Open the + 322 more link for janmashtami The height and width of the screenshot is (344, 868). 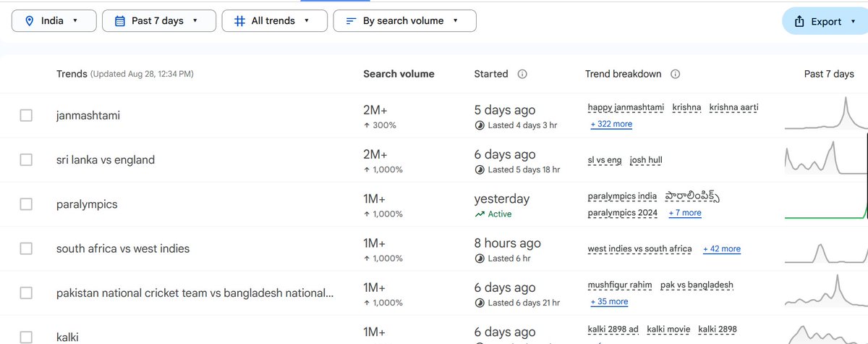click(x=611, y=124)
